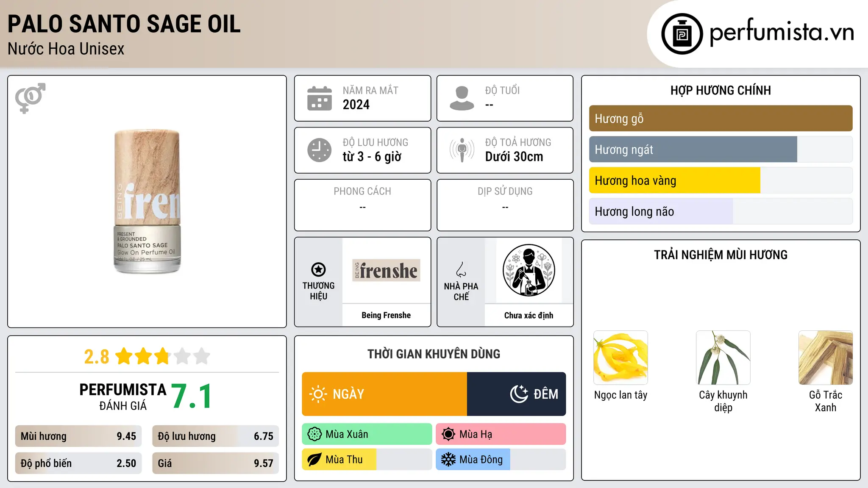Click the star badge icon above Thương hiệu
868x488 pixels.
(x=318, y=269)
